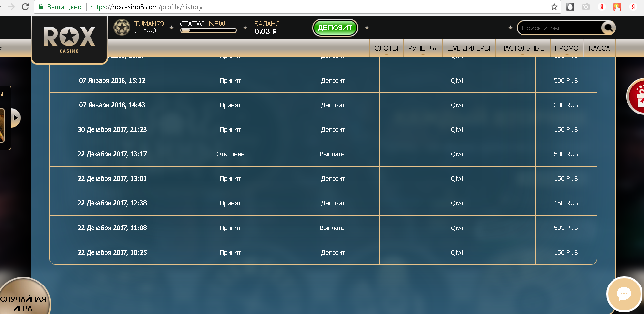Screen dimensions: 644x314
Task: Click Депозит in the 07 Января 14:43 row
Action: click(x=333, y=105)
